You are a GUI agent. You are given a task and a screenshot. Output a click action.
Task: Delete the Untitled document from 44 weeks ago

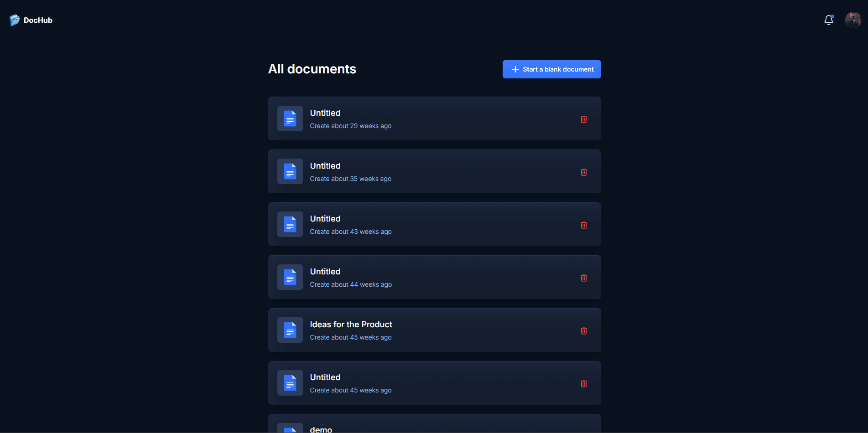[583, 278]
